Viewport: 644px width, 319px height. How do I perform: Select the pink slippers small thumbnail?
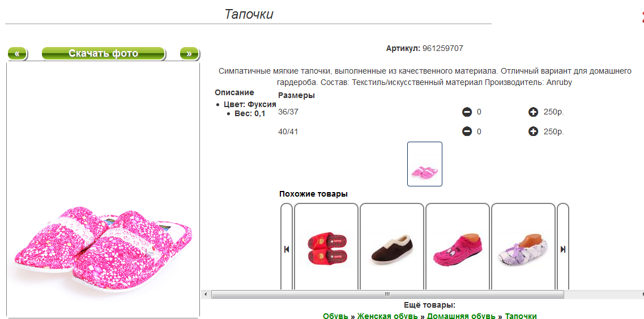pos(425,164)
